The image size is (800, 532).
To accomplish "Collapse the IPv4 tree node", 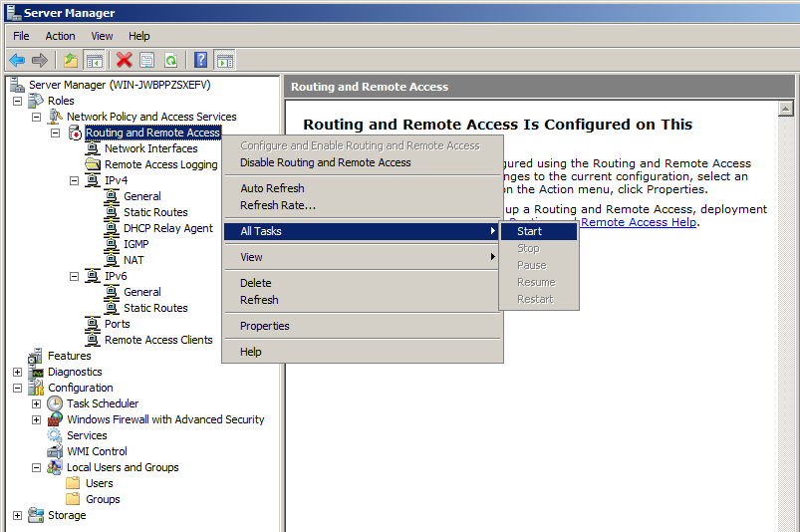I will click(x=74, y=180).
